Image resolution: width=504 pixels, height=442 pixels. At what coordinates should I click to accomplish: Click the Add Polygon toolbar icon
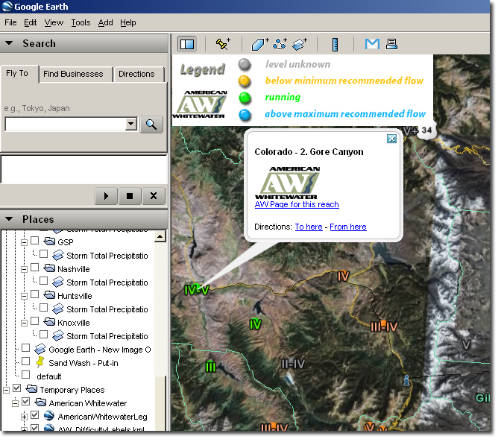pyautogui.click(x=259, y=44)
